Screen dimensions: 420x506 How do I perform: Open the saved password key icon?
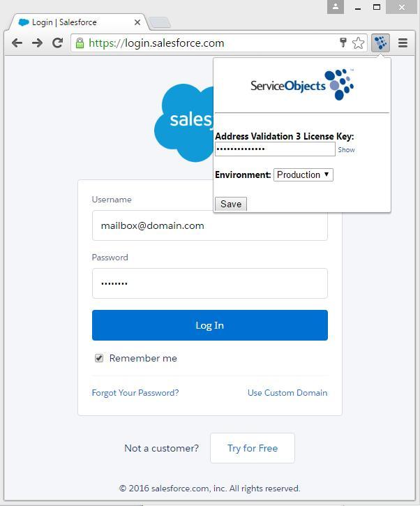343,43
